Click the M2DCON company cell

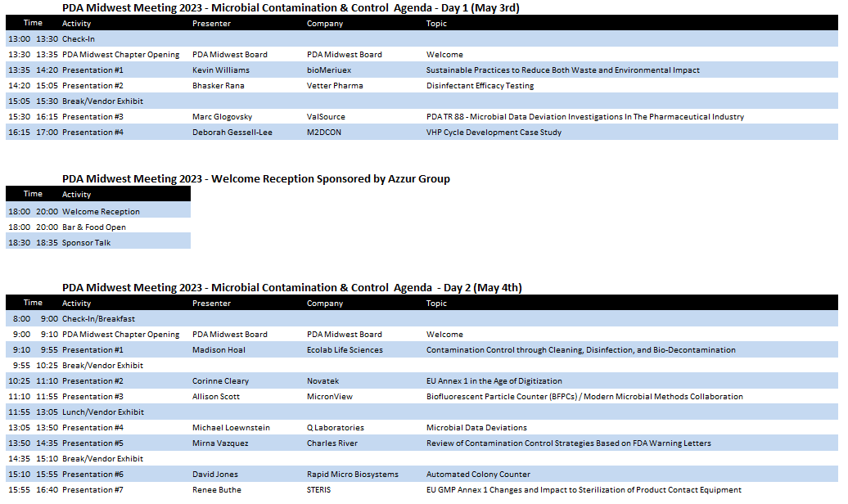click(324, 133)
